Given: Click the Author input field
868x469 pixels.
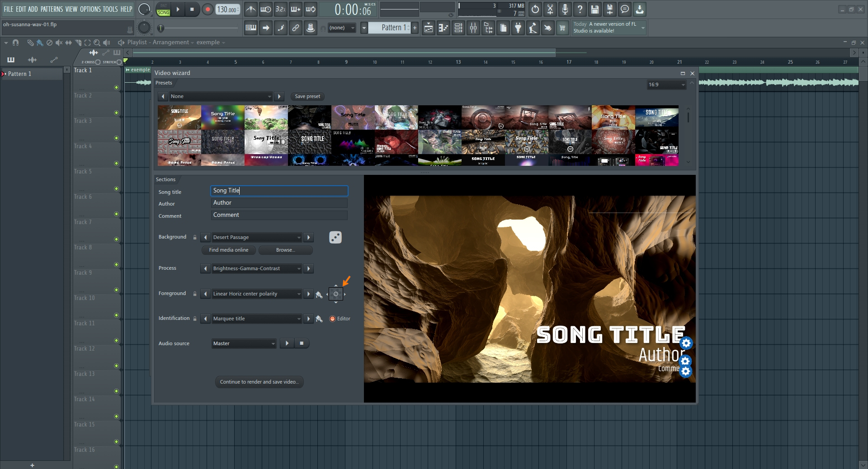Looking at the screenshot, I should click(x=279, y=203).
